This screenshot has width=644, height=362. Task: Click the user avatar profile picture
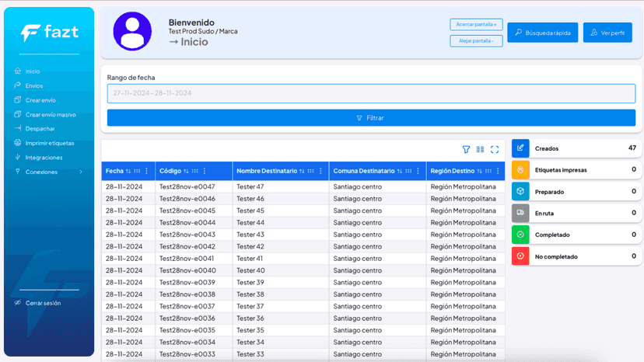[132, 31]
